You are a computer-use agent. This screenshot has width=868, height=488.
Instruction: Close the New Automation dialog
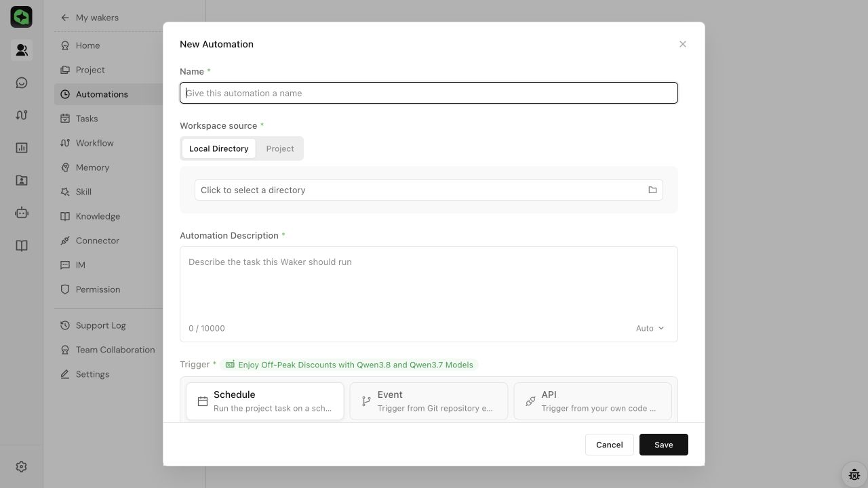click(683, 44)
